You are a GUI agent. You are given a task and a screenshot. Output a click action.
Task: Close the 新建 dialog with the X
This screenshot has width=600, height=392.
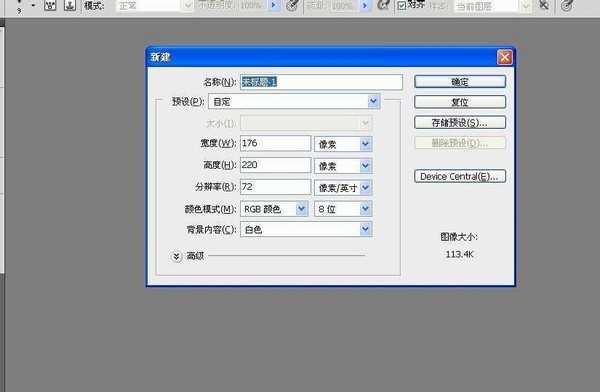tap(504, 57)
